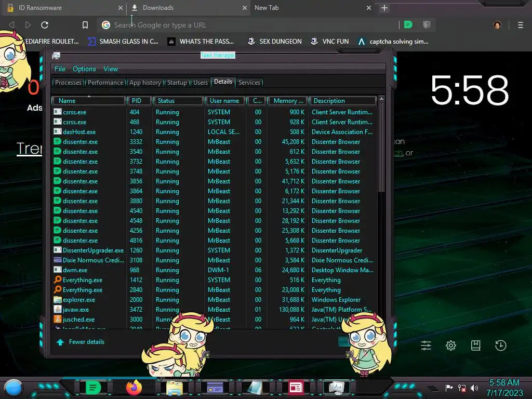Open the captcha solving sim... bookmark
This screenshot has height=399, width=532.
pyautogui.click(x=393, y=42)
